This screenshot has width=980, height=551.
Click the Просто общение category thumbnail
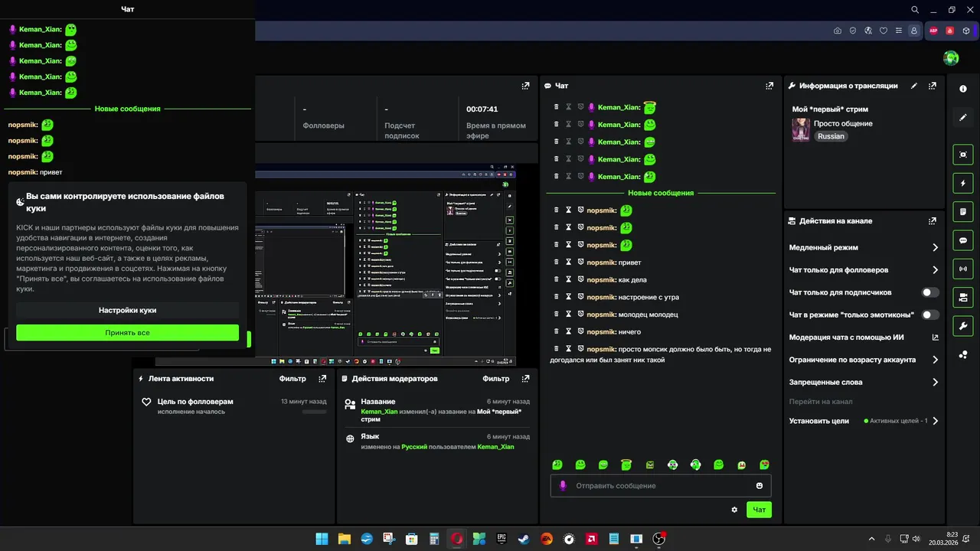click(801, 129)
